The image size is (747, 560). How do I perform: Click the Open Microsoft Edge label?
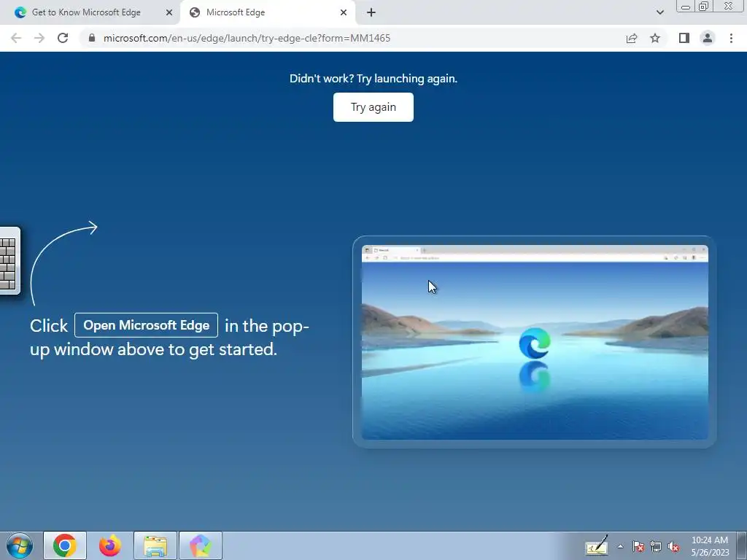pos(146,325)
